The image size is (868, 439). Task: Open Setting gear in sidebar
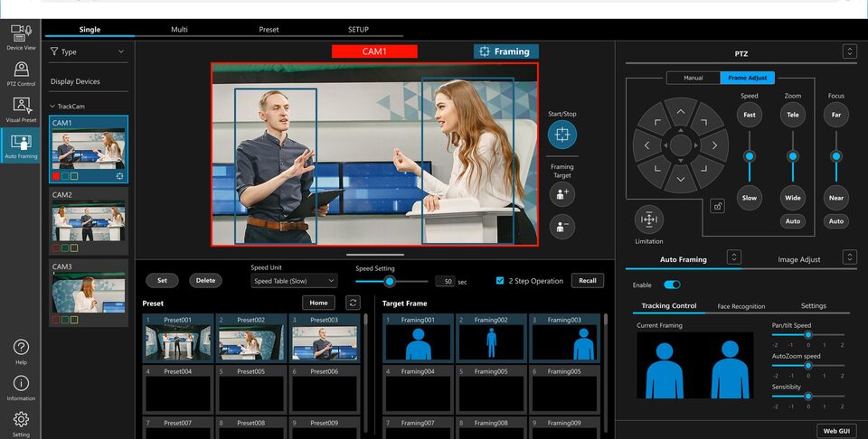coord(21,424)
